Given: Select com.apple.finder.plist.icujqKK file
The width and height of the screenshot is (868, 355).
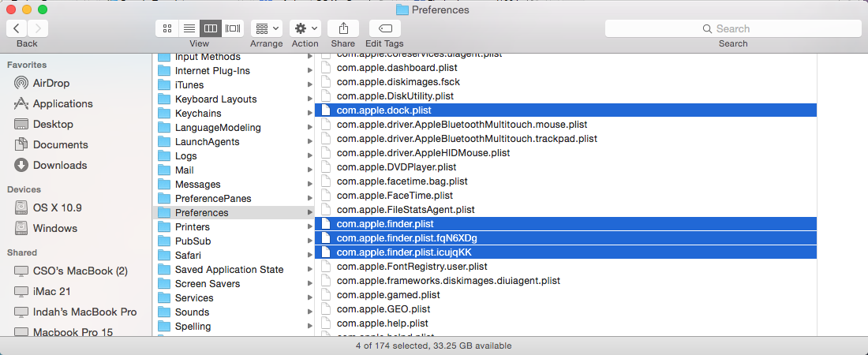Looking at the screenshot, I should tap(566, 252).
